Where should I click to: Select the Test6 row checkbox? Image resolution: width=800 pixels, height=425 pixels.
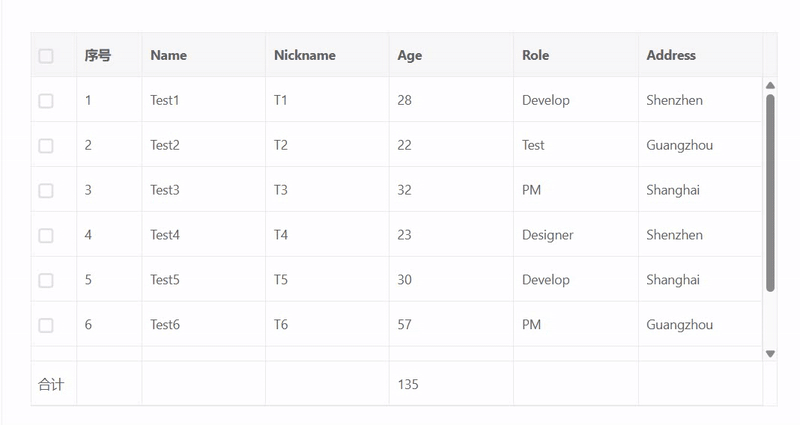(46, 325)
